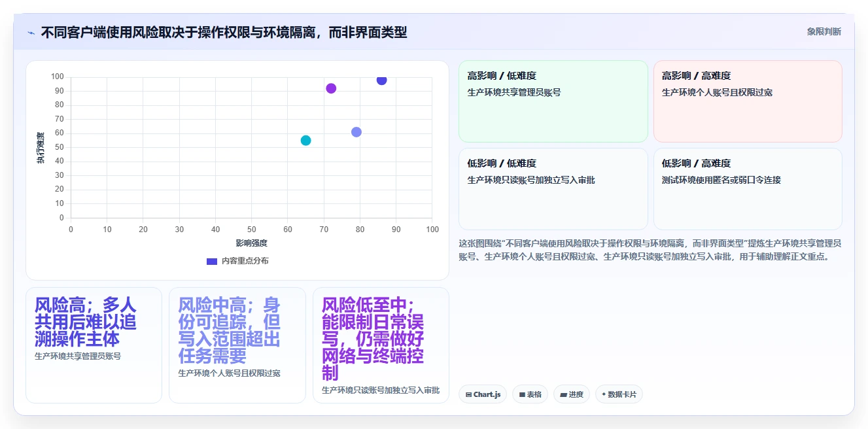Select the purple data point in chart
This screenshot has width=868, height=429.
pyautogui.click(x=331, y=88)
